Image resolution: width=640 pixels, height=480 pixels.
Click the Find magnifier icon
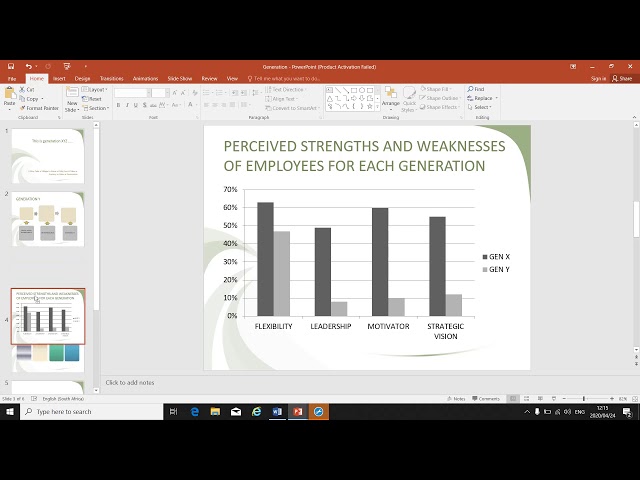[471, 89]
